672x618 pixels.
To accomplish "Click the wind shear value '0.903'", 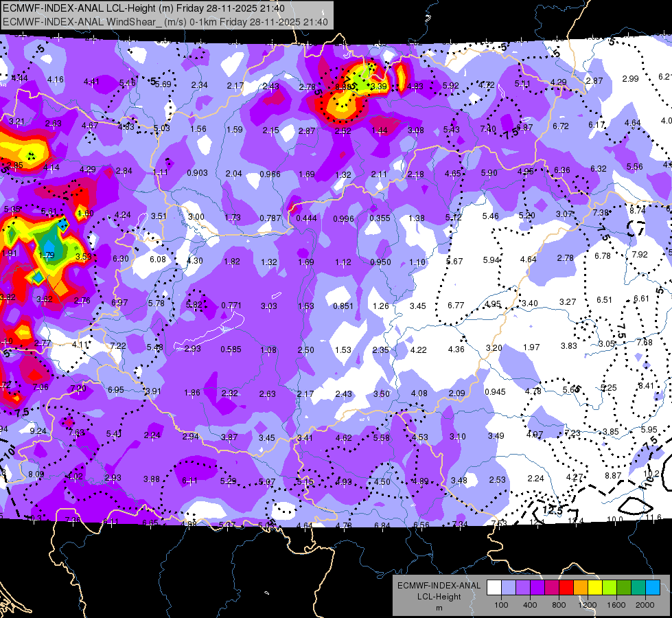I will [197, 173].
